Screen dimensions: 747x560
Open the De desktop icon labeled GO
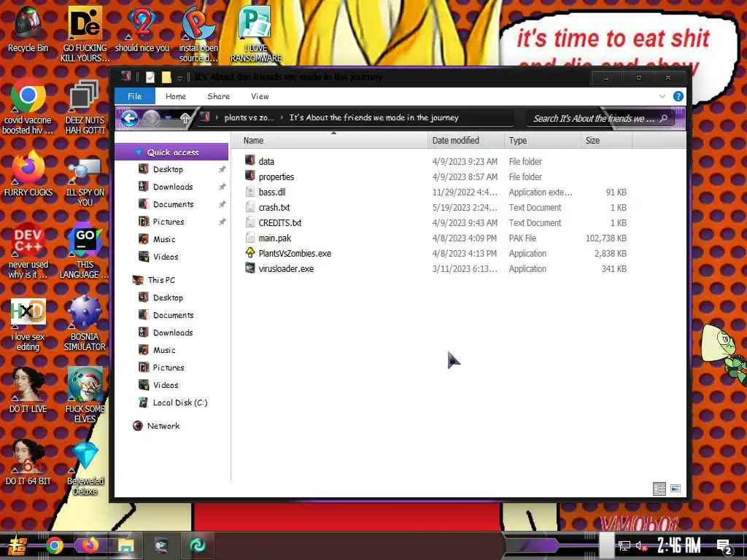pyautogui.click(x=85, y=34)
